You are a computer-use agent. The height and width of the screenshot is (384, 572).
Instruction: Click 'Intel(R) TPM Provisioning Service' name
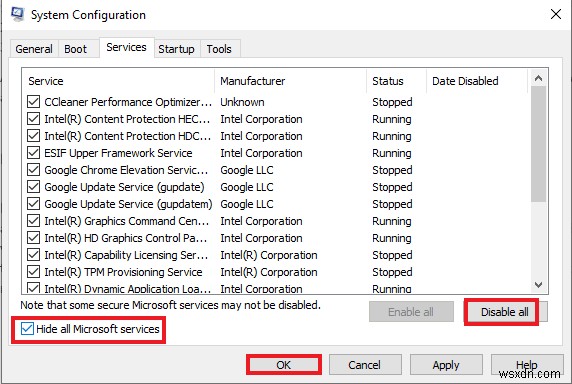[123, 272]
